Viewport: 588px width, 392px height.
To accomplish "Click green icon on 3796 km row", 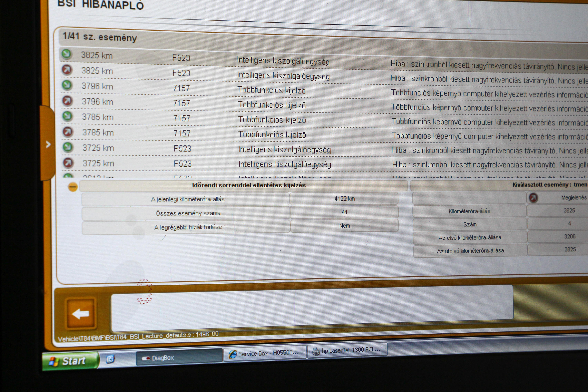I will tap(67, 85).
